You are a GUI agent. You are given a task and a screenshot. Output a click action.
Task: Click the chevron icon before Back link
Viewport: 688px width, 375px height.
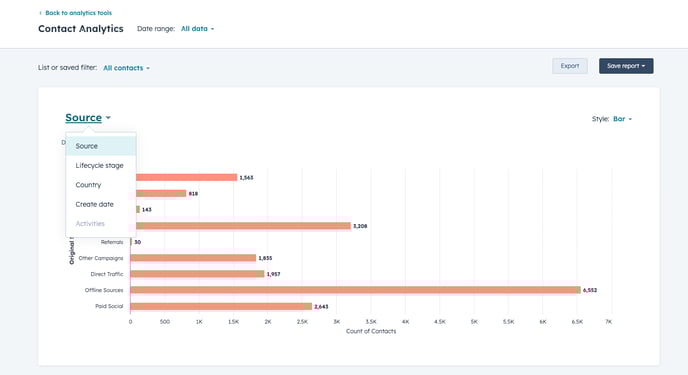tap(40, 13)
